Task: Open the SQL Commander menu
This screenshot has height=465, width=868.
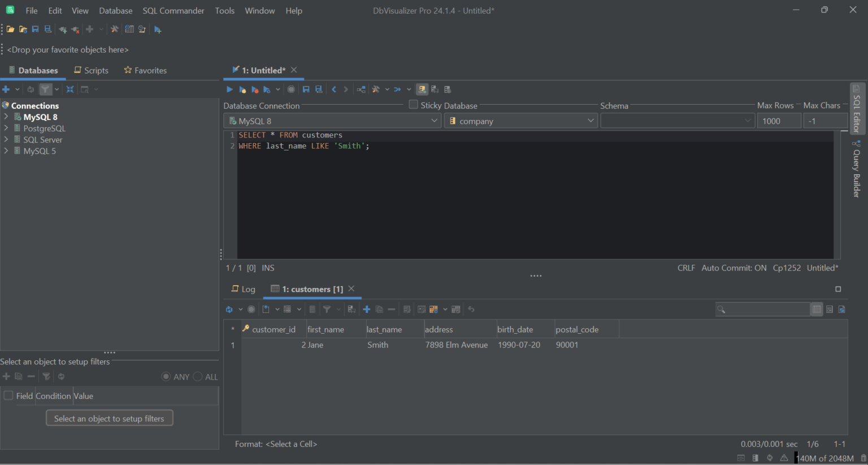Action: [173, 10]
